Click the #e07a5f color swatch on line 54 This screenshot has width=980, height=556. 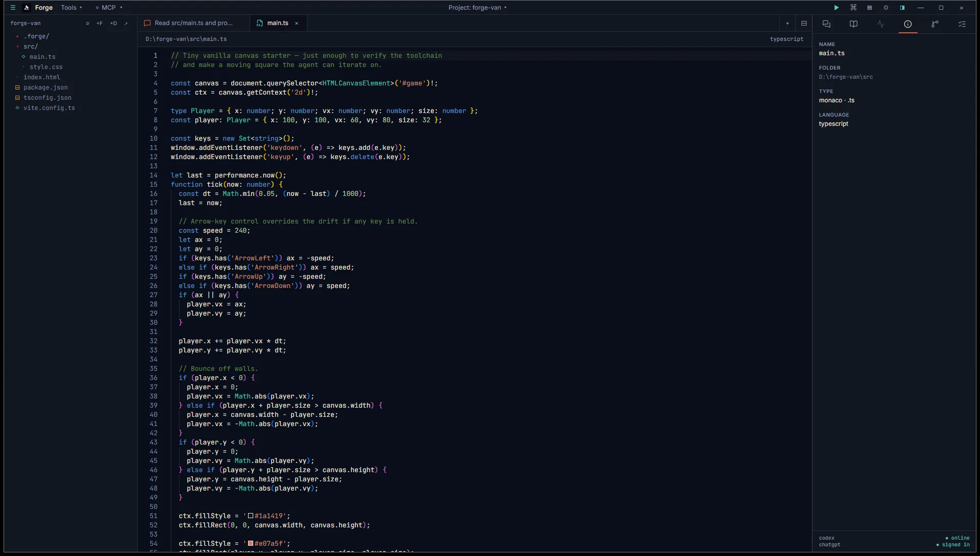(x=251, y=543)
